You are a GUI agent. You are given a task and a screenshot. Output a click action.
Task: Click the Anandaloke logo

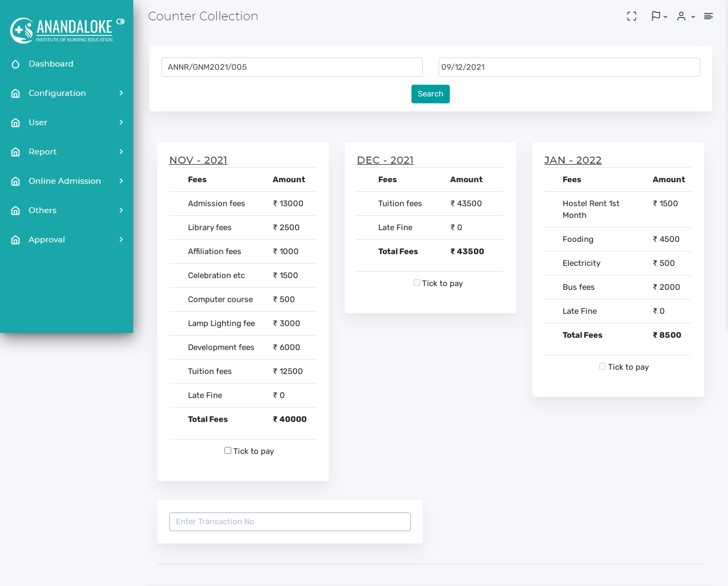coord(61,30)
